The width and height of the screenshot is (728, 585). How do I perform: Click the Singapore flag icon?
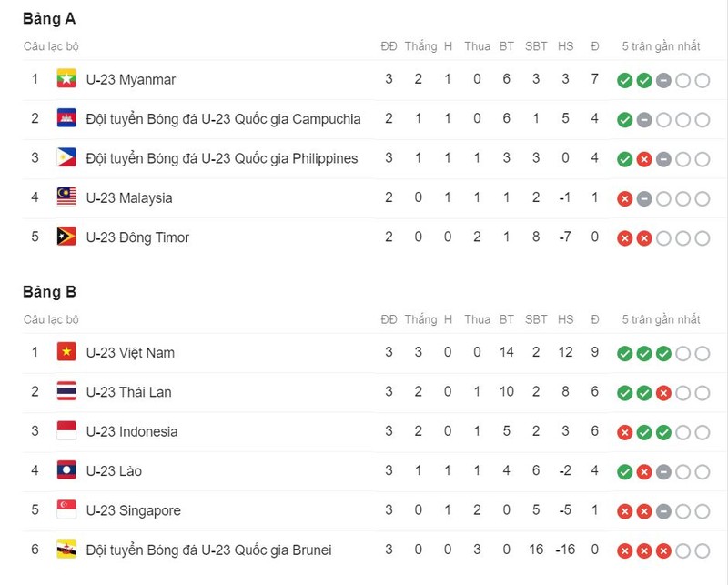(66, 510)
